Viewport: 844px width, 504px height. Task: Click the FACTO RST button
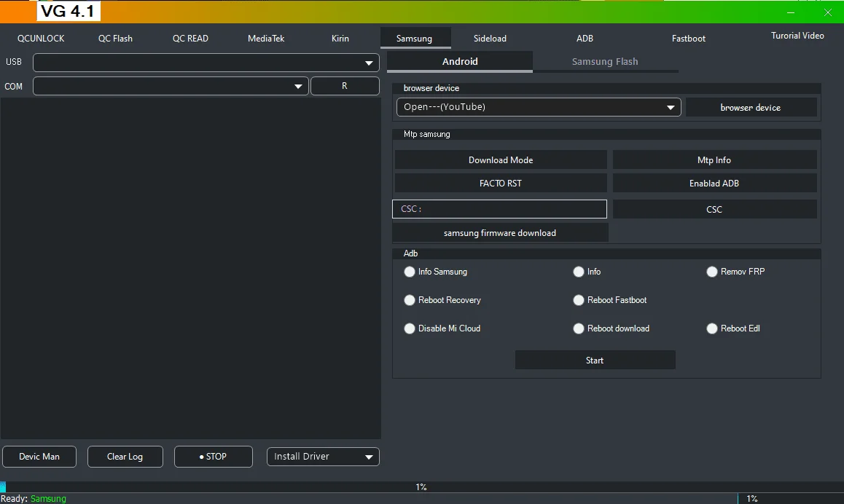click(x=501, y=183)
